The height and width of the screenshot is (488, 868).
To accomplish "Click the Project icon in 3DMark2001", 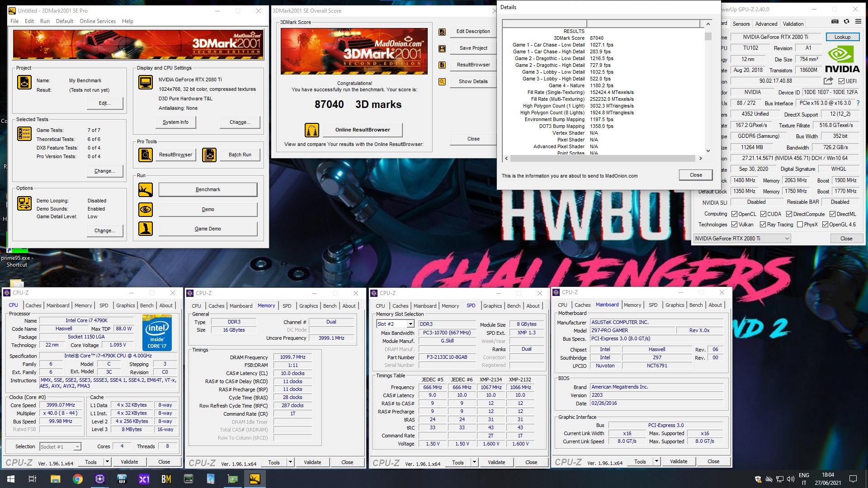I will pyautogui.click(x=24, y=82).
